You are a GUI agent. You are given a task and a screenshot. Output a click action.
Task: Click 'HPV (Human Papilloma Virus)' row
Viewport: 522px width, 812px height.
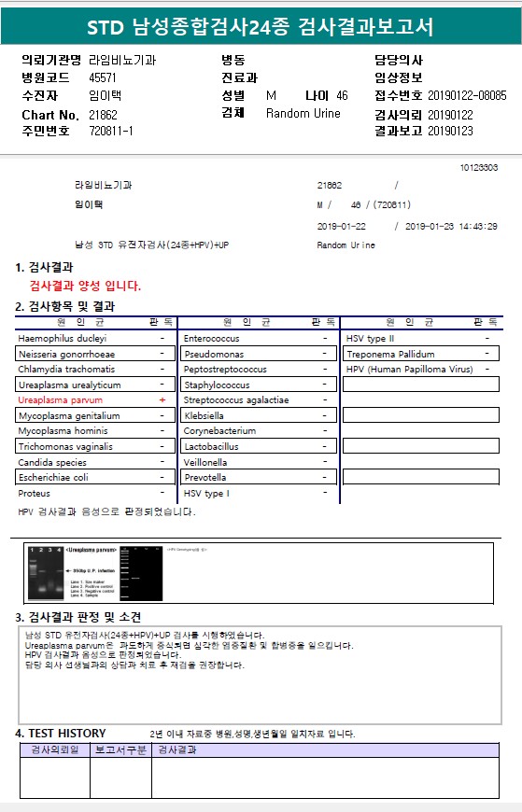coord(421,370)
